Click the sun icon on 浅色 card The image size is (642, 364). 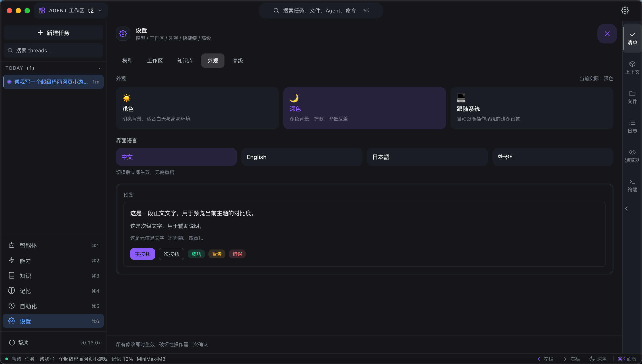coord(127,98)
